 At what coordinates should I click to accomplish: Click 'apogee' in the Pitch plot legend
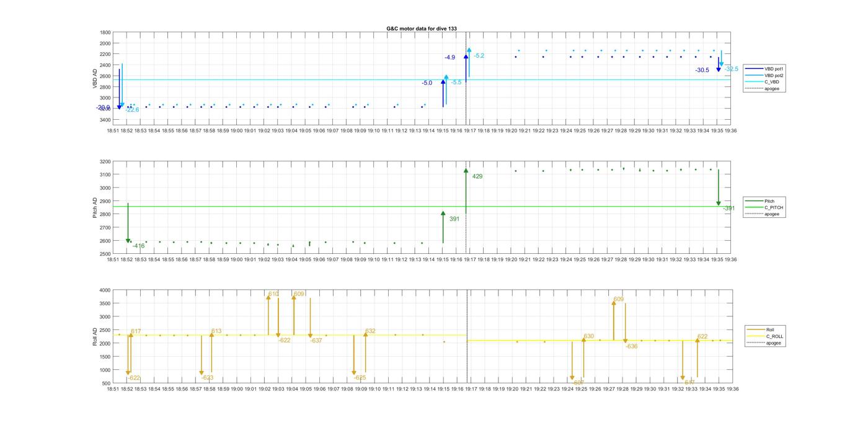coord(763,214)
